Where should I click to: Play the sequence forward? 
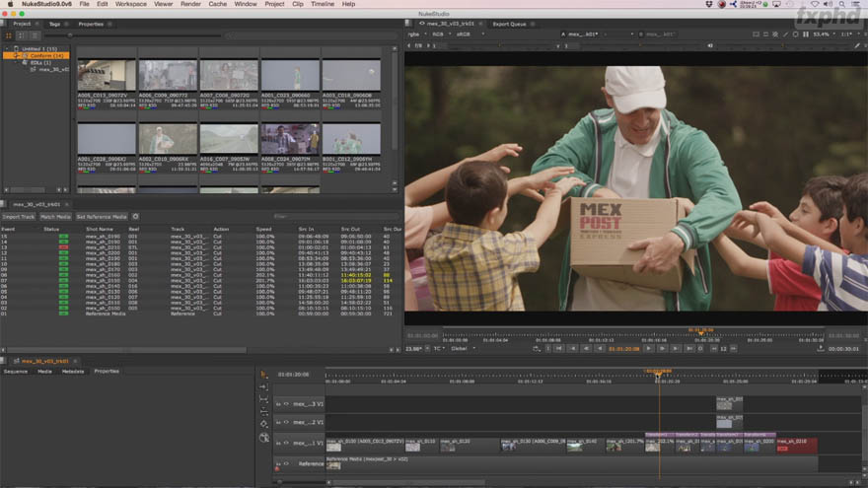click(648, 349)
